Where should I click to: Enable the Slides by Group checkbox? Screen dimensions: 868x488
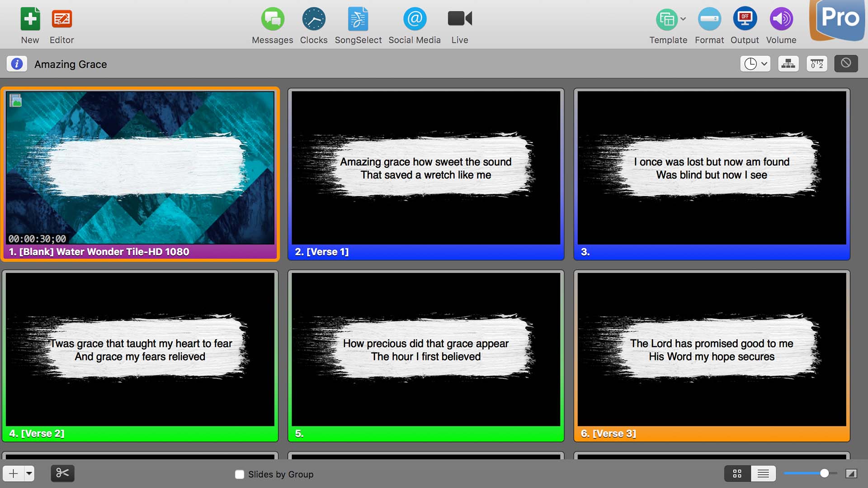point(240,474)
